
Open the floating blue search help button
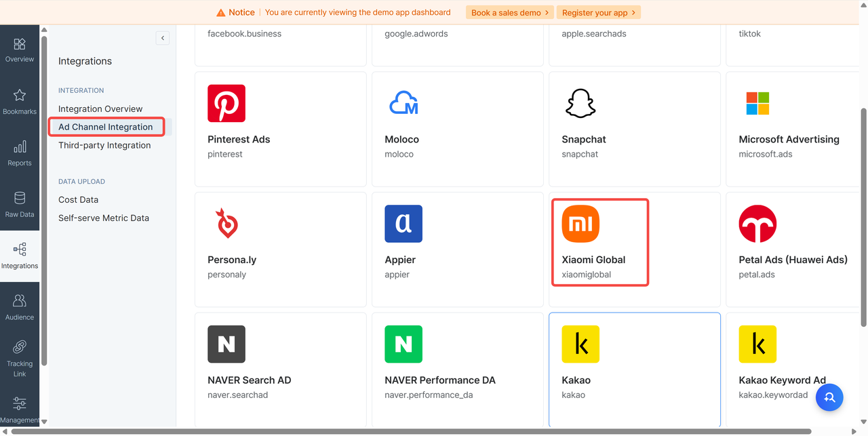[829, 398]
